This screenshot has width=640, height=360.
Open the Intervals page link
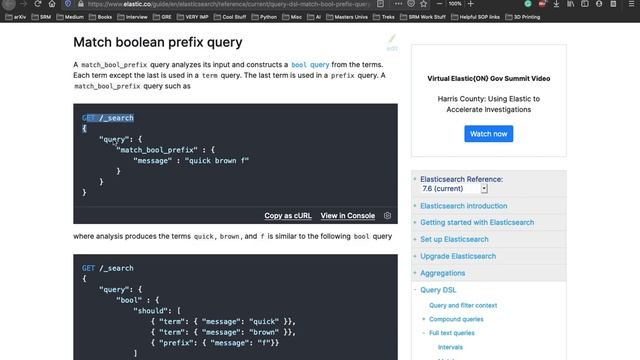point(450,347)
